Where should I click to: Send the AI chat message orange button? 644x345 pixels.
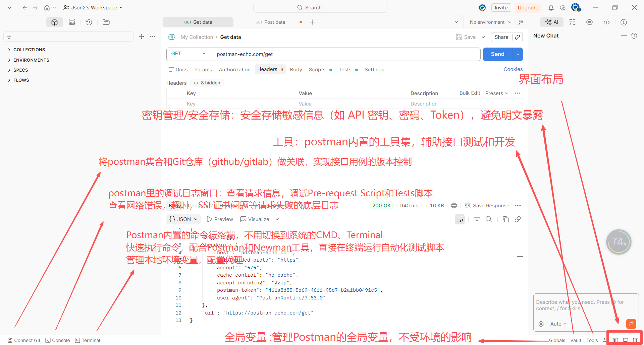pos(631,324)
